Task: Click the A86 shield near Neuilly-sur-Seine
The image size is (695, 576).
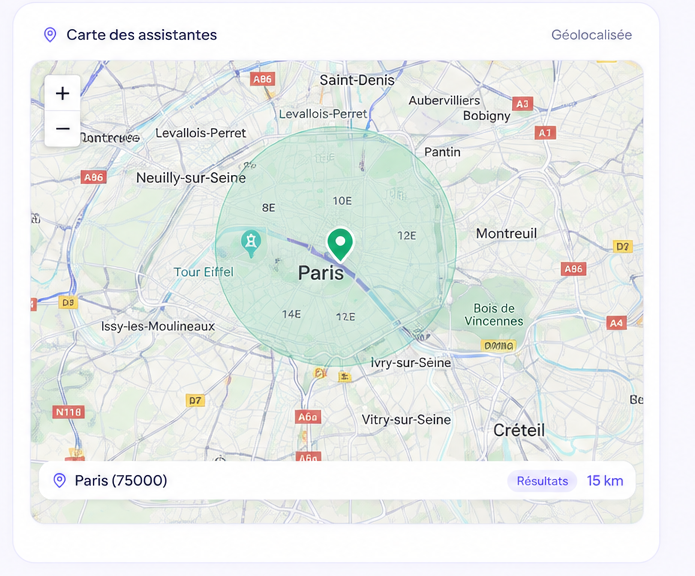Action: 94,178
